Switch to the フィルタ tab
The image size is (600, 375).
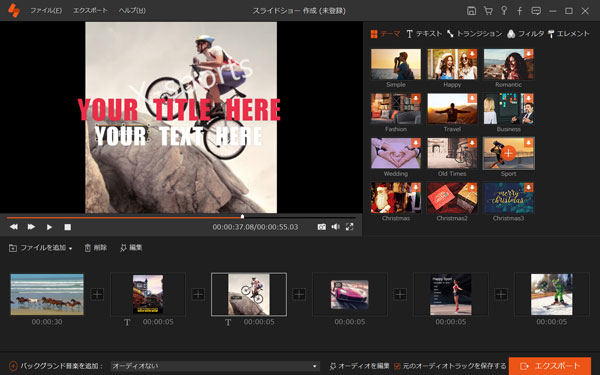525,34
